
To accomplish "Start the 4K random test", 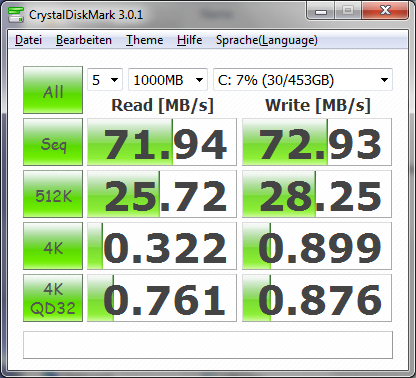I will [53, 246].
